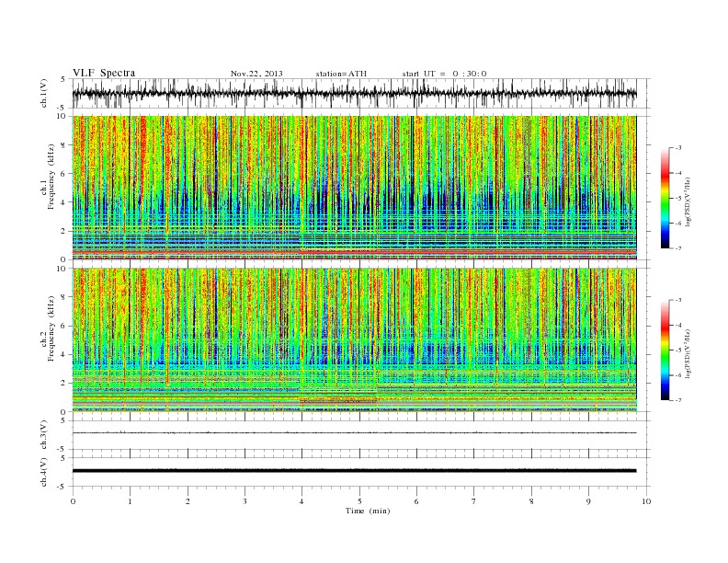Viewport: 728px width, 563px height.
Task: Click the time axis tick label "6"
Action: pyautogui.click(x=417, y=501)
